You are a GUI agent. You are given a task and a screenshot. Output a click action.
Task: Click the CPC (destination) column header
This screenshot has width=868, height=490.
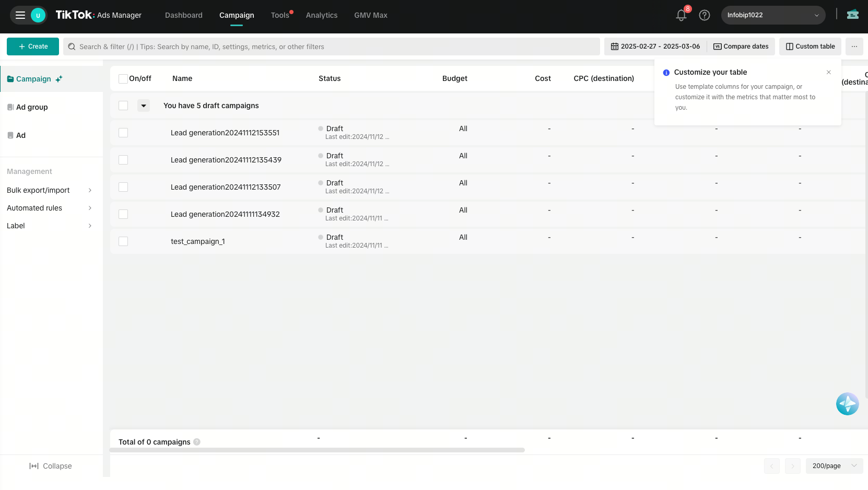604,78
